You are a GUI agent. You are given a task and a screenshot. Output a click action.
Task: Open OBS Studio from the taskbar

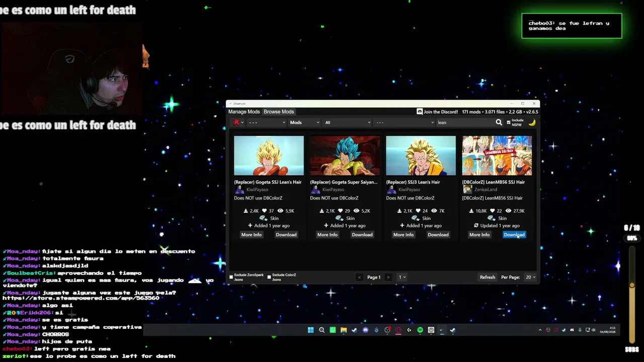coord(387,330)
